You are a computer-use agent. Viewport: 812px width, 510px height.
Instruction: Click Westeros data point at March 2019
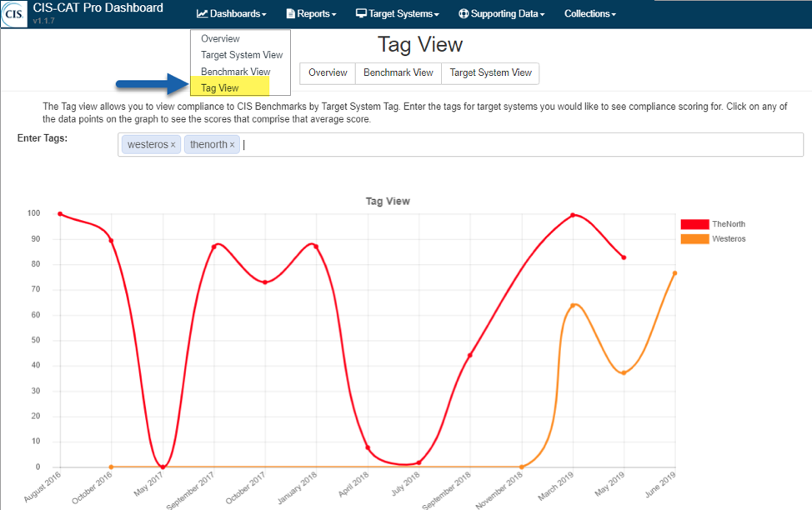coord(573,306)
